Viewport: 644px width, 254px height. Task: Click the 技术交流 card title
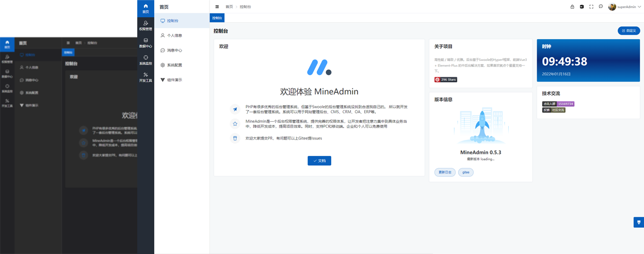point(551,93)
